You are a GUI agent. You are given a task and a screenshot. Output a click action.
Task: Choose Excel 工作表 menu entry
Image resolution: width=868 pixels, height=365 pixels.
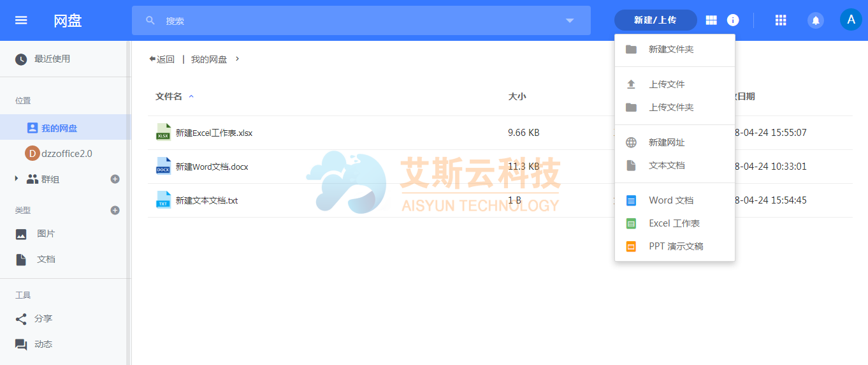674,223
